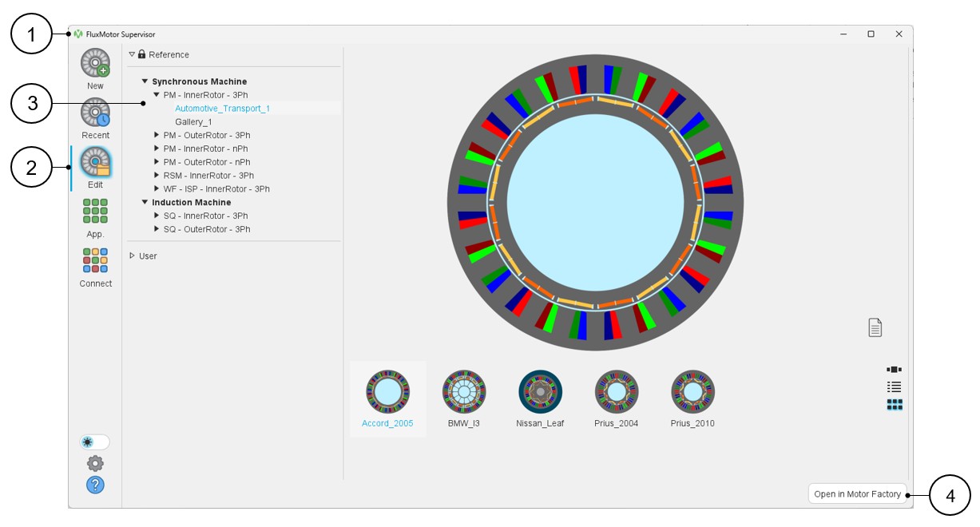The image size is (980, 527).
Task: Click the Connect icon in sidebar
Action: pyautogui.click(x=95, y=261)
